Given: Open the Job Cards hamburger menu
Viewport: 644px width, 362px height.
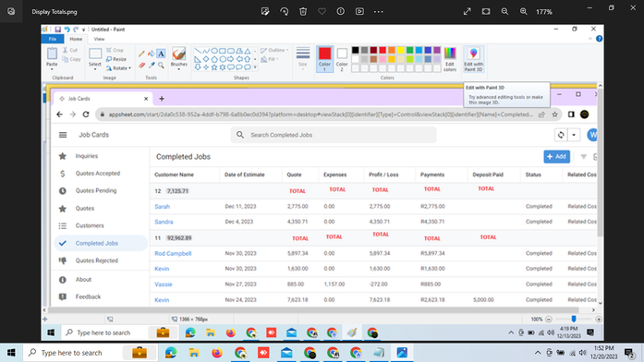Looking at the screenshot, I should [x=63, y=135].
